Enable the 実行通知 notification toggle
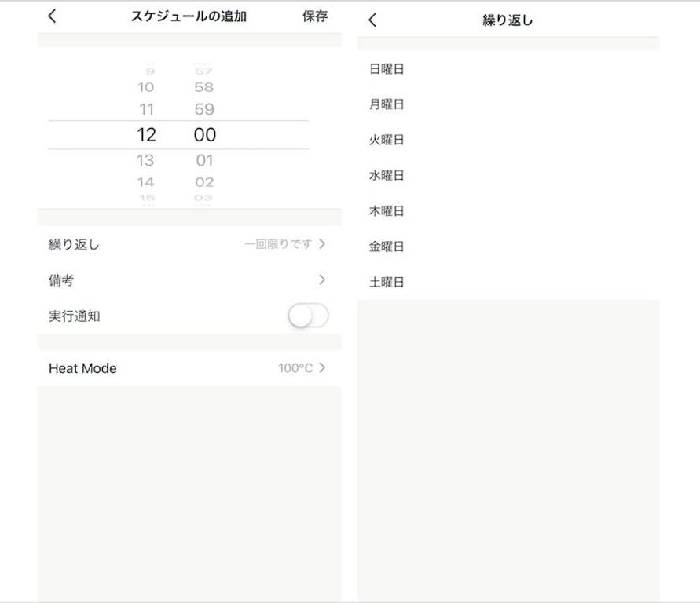This screenshot has width=700, height=603. (x=307, y=316)
